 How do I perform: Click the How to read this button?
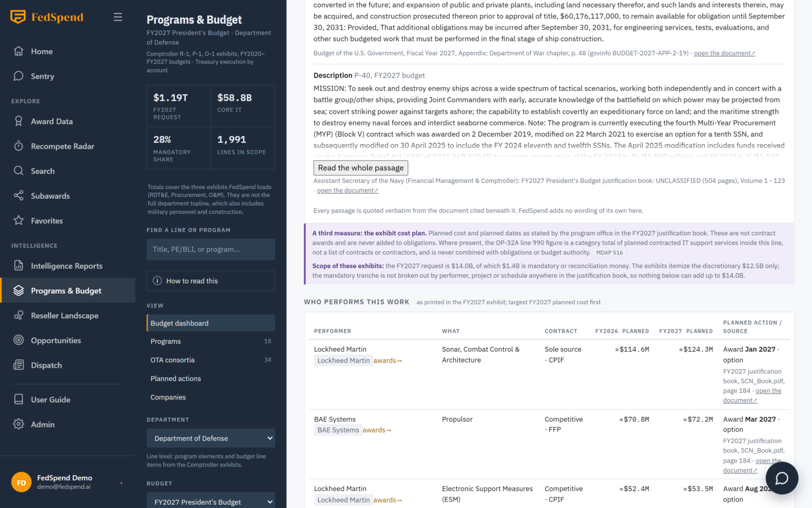[x=211, y=281]
